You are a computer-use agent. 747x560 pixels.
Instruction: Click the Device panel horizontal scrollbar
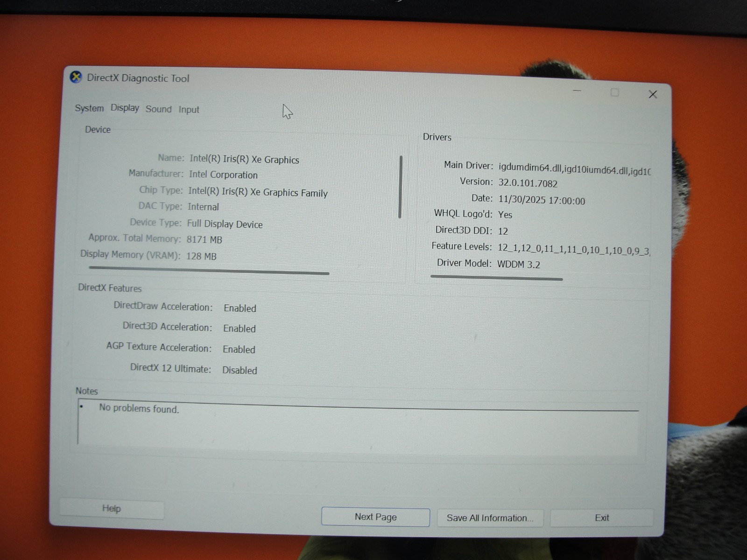click(209, 270)
